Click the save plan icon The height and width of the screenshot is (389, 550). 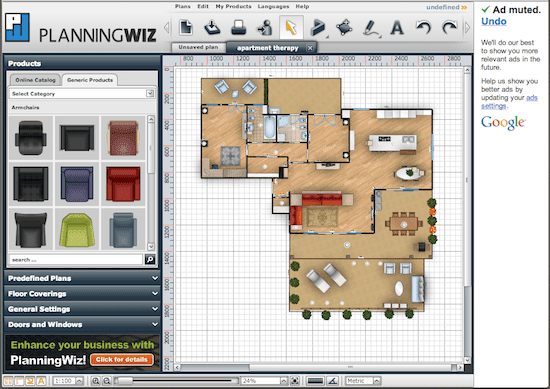tap(212, 27)
